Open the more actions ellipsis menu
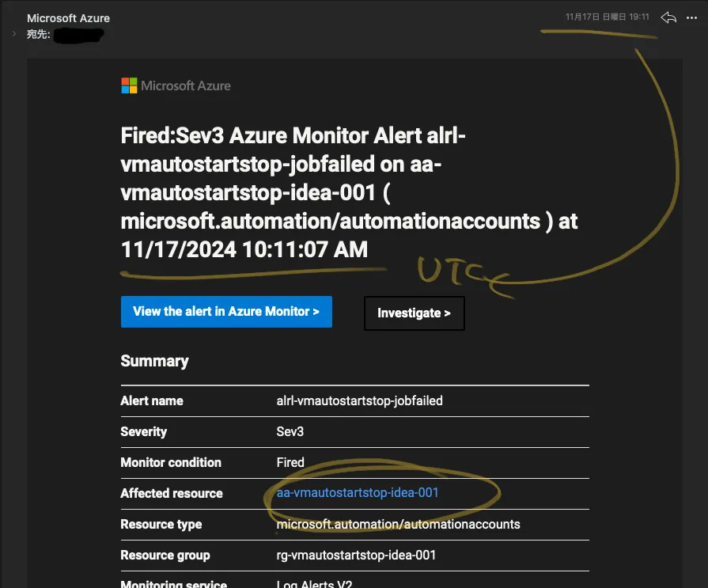 click(x=692, y=17)
